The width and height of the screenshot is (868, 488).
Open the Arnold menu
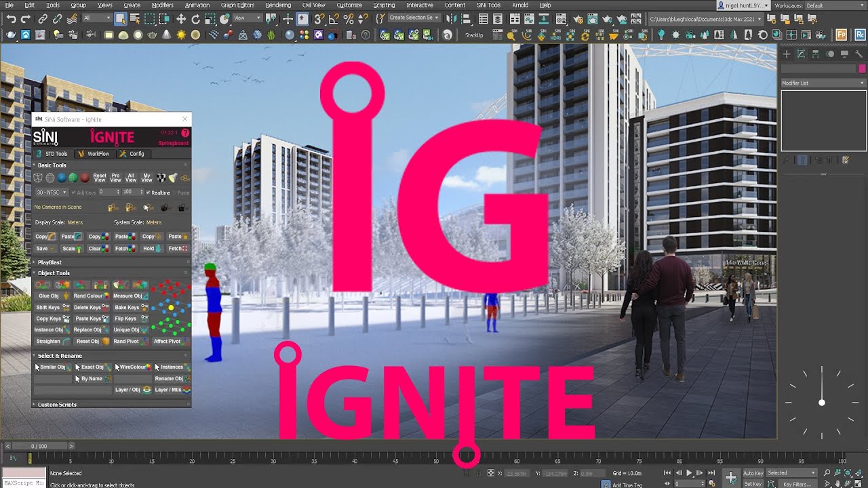coord(520,5)
